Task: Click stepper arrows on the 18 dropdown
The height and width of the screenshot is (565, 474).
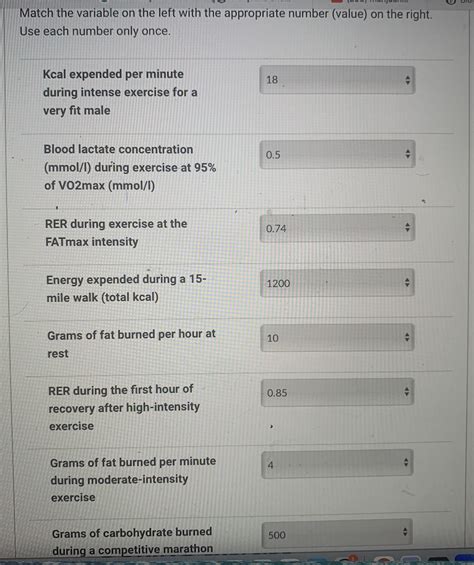Action: click(407, 80)
